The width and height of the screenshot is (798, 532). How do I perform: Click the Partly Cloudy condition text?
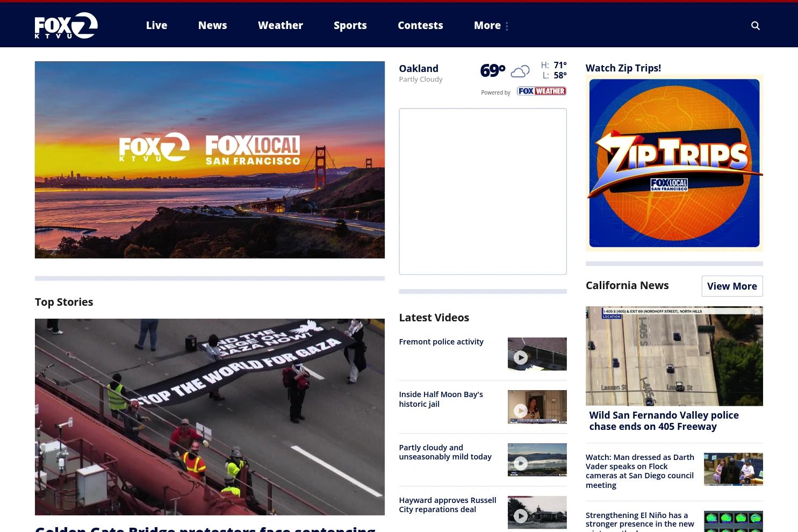(x=421, y=79)
